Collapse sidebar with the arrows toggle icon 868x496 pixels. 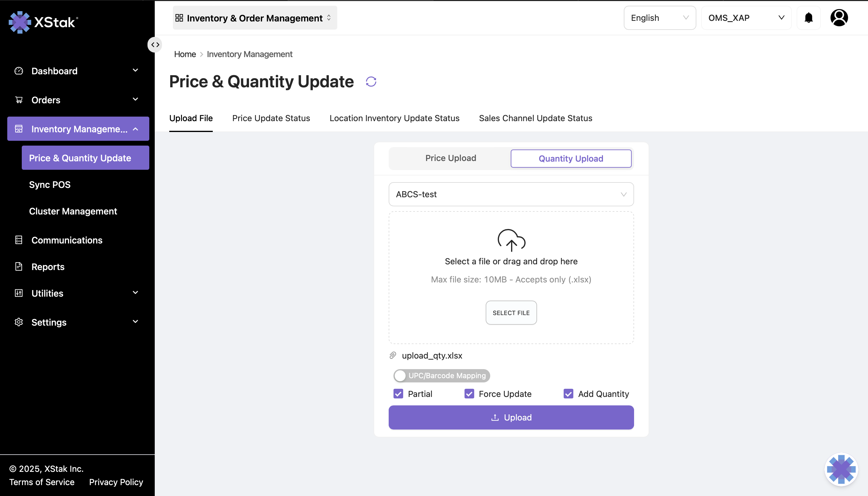[x=155, y=45]
